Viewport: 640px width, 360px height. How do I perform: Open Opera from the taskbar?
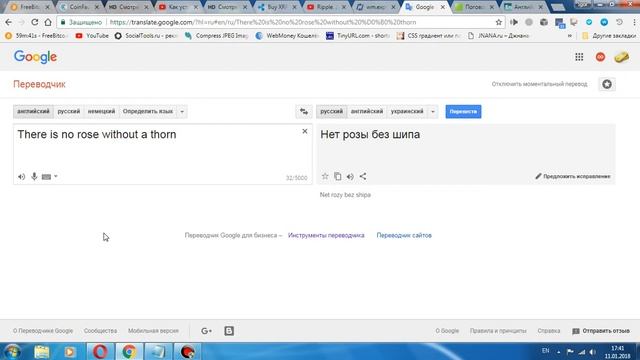click(100, 351)
